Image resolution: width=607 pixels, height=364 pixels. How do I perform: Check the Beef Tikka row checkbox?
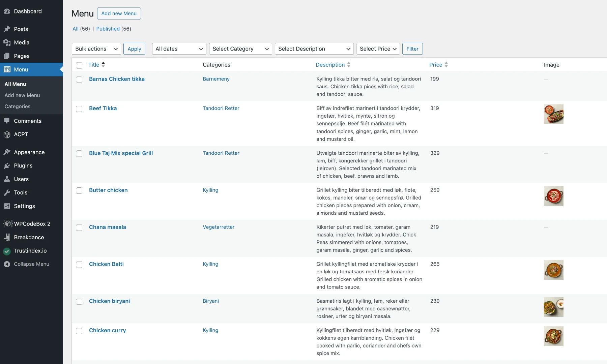[79, 109]
